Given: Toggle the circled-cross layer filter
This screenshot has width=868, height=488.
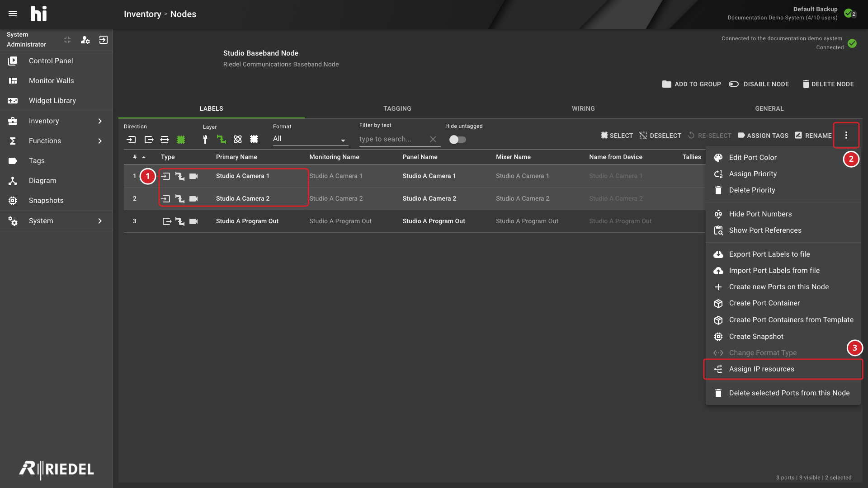Looking at the screenshot, I should point(238,140).
